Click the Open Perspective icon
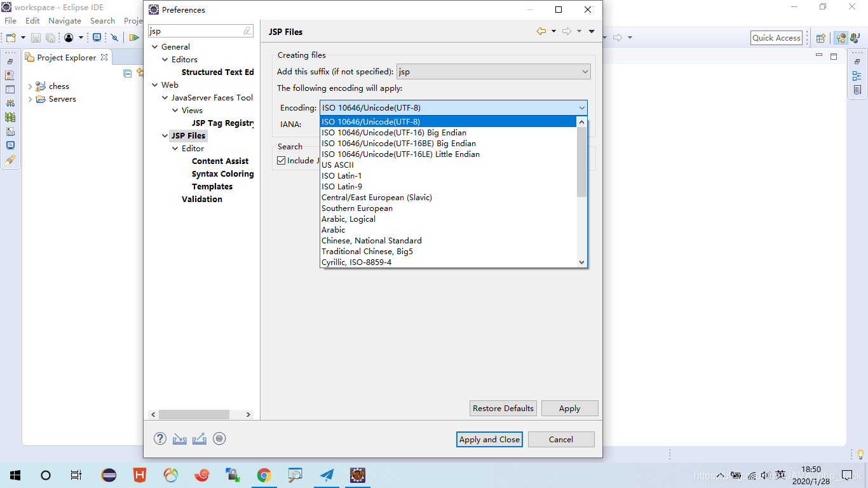This screenshot has width=868, height=488. pyautogui.click(x=820, y=38)
